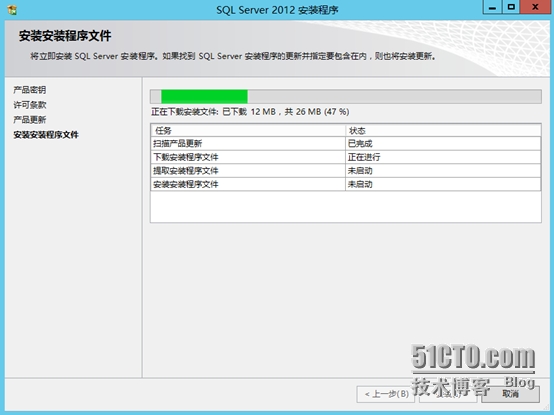
Task: Select the 安装安装程序文件 task row in table
Action: 346,184
